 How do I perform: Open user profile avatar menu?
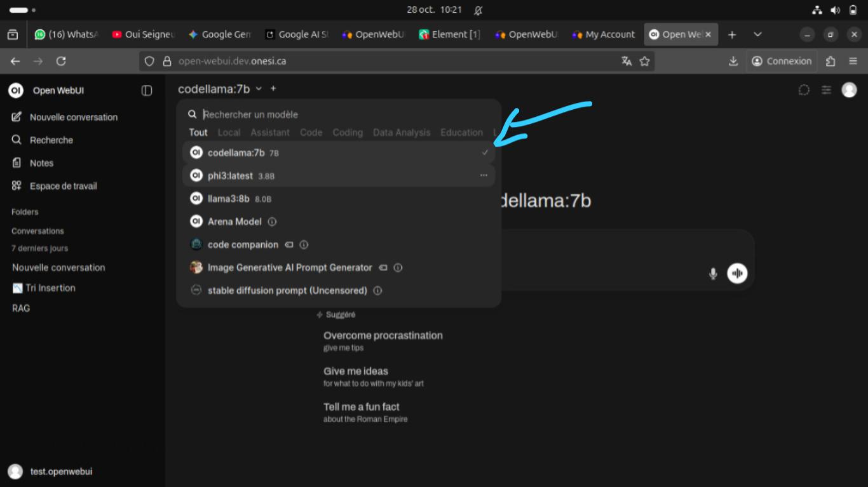click(849, 90)
